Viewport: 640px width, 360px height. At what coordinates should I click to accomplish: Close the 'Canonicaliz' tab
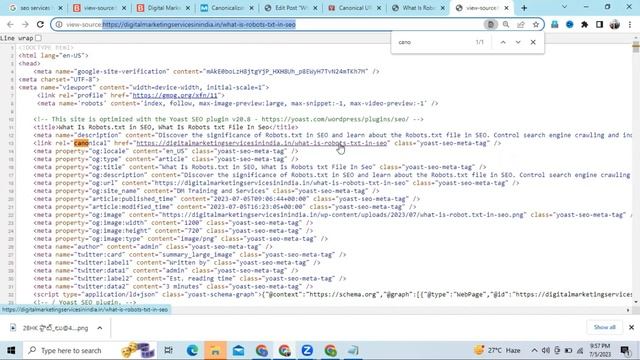[251, 8]
